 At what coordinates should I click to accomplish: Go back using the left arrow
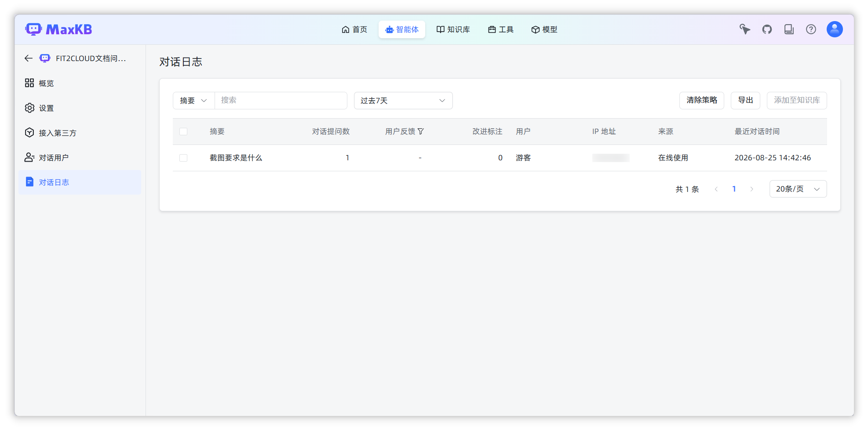pyautogui.click(x=29, y=58)
